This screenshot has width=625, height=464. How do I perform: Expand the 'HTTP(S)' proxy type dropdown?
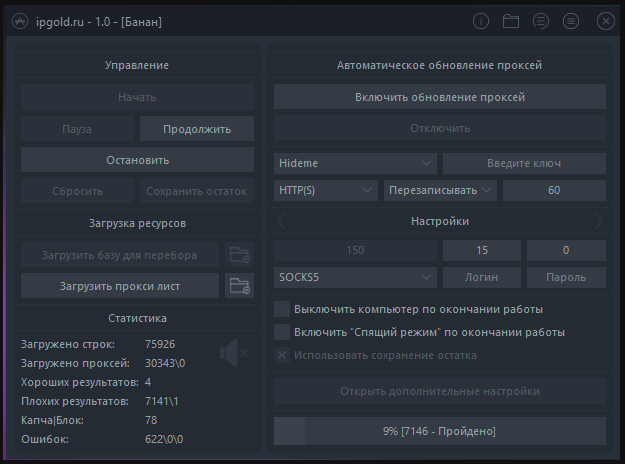click(x=324, y=190)
